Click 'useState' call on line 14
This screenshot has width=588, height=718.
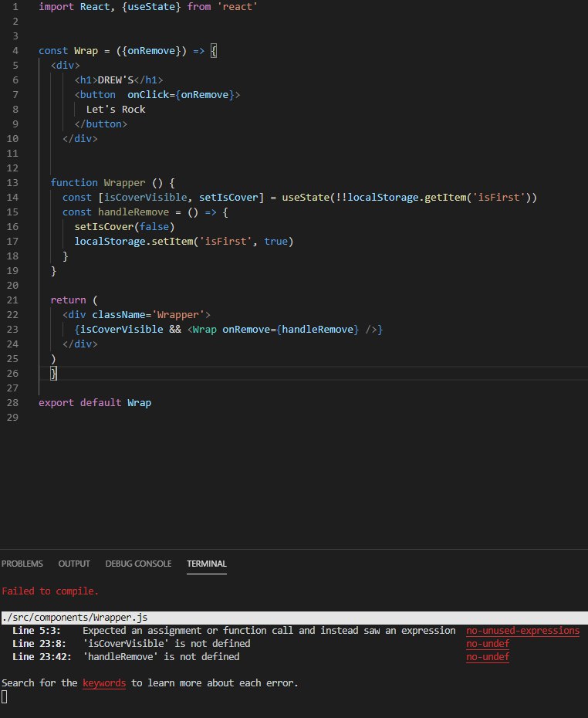[306, 198]
